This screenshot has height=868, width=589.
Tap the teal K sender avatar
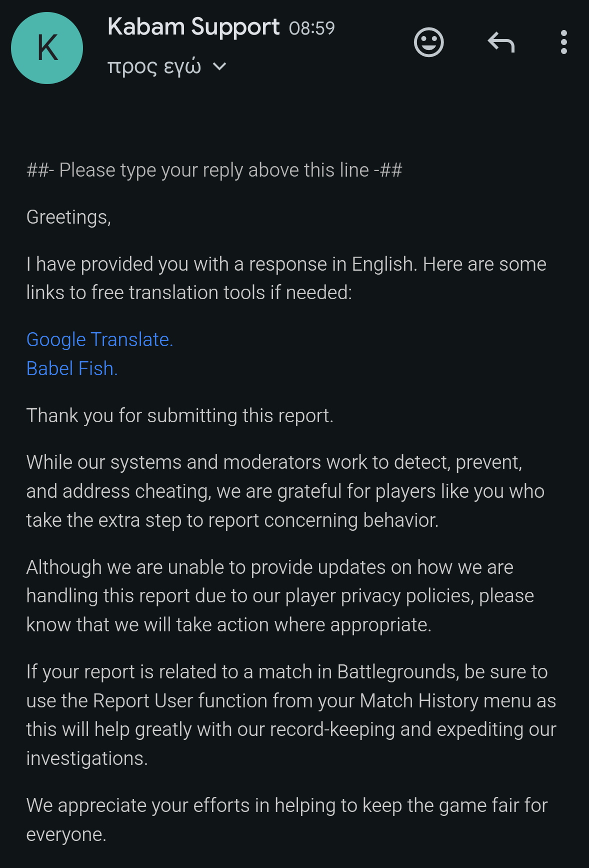[47, 48]
